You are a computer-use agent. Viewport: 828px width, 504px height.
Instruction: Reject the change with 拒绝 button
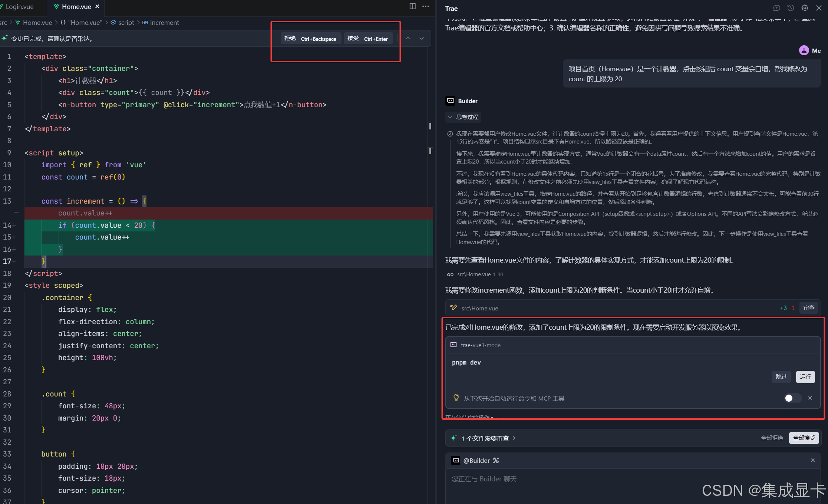pos(310,39)
